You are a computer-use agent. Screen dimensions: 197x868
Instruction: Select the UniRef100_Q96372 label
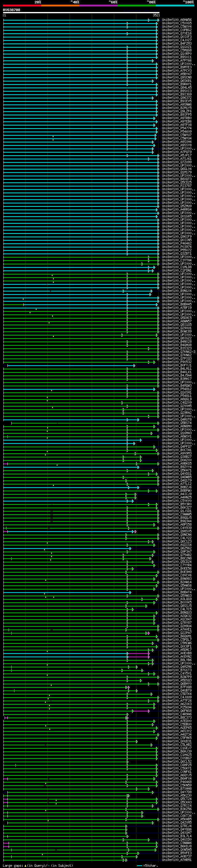coord(177,98)
